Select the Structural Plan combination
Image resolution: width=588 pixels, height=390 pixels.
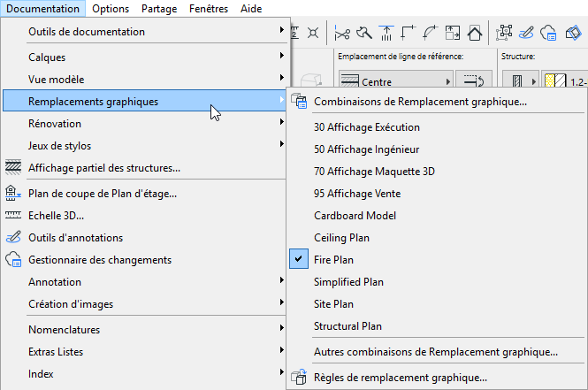(x=437, y=326)
